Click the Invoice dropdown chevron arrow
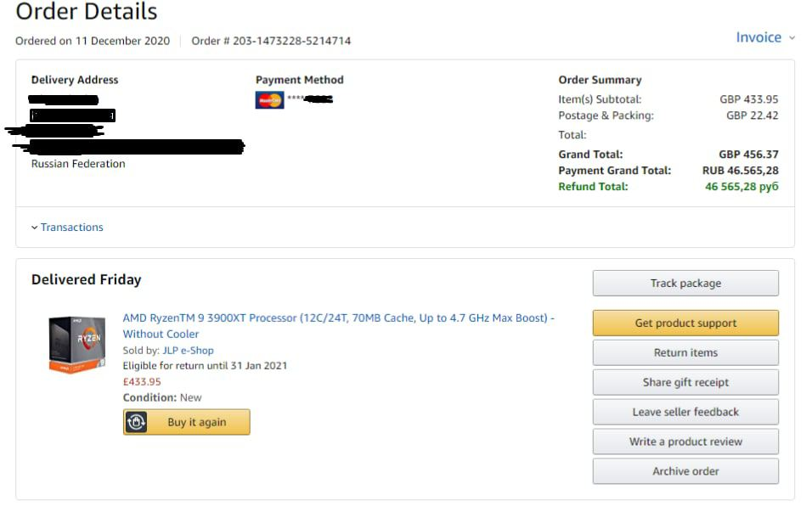Screen dimensions: 812x512 click(792, 38)
